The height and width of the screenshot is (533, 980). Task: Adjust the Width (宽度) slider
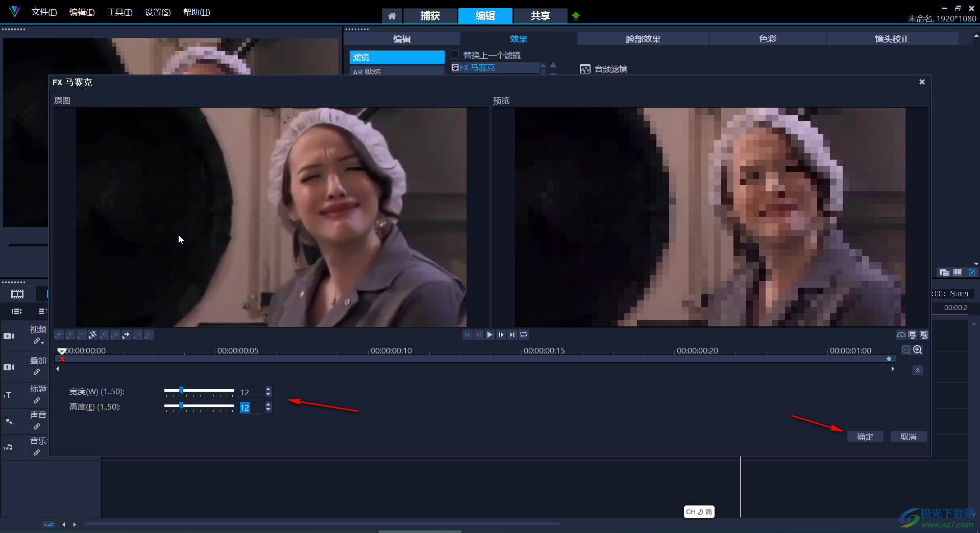coord(181,390)
